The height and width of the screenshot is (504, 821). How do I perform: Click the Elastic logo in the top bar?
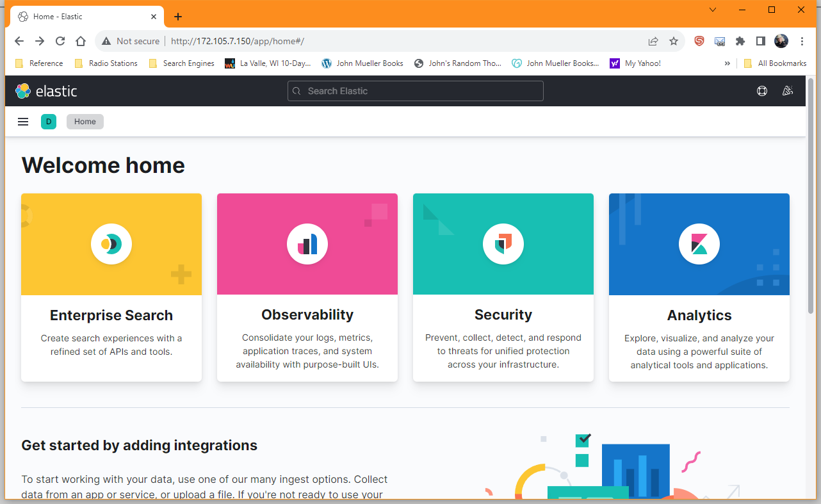coord(45,91)
